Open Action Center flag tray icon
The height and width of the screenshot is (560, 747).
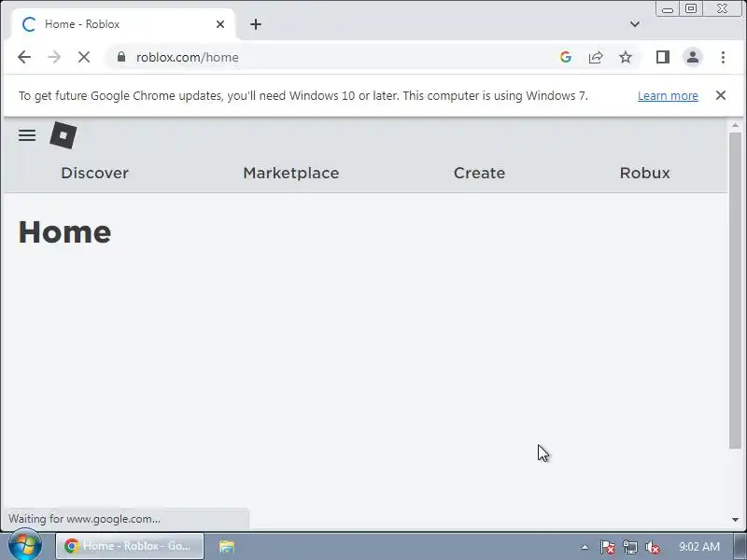pos(607,547)
